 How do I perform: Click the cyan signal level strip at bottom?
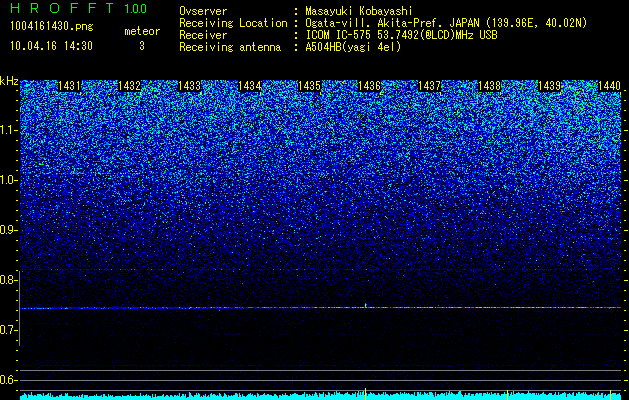[x=321, y=396]
